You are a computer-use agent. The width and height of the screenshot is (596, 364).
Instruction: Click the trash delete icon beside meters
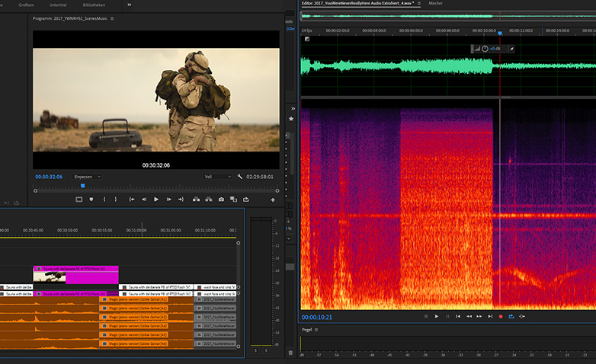tap(291, 353)
